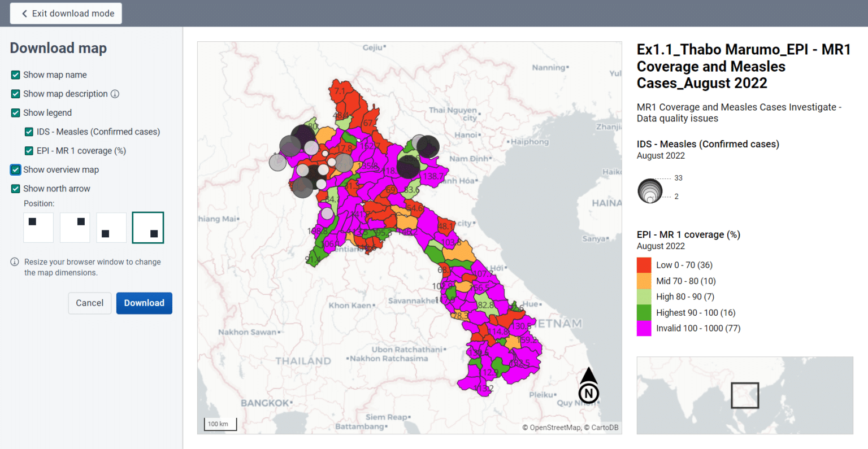Click the magenta Invalid 100 - 1000 swatch
The height and width of the screenshot is (449, 868).
(x=644, y=328)
